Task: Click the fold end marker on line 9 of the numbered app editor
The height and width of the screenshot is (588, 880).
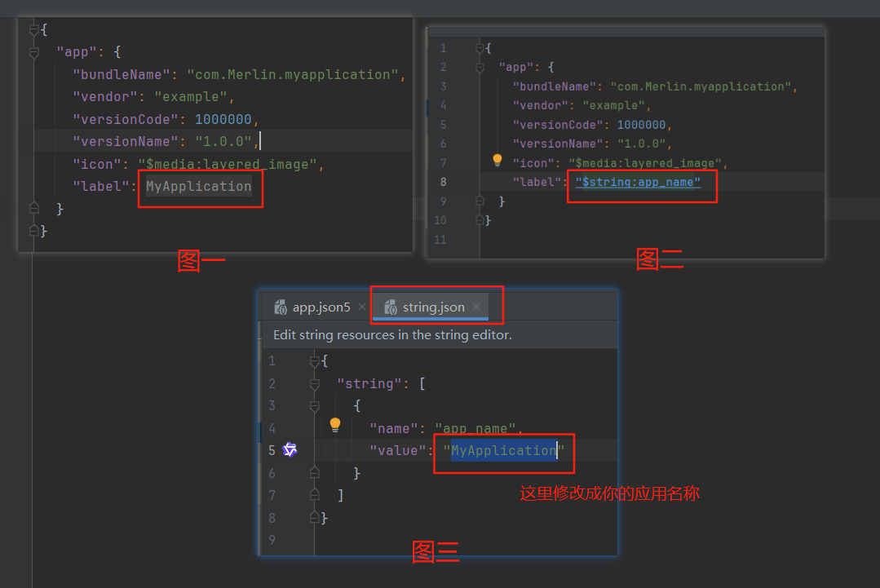Action: point(480,201)
